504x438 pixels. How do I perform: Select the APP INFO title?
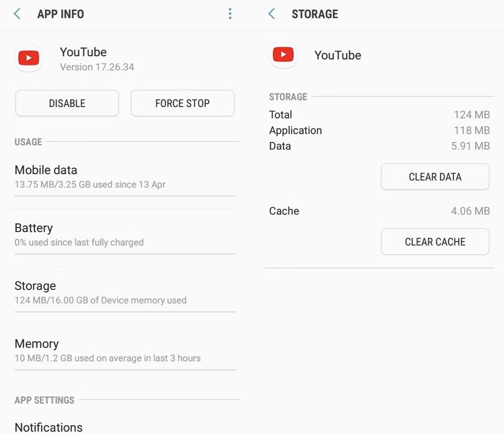[61, 14]
